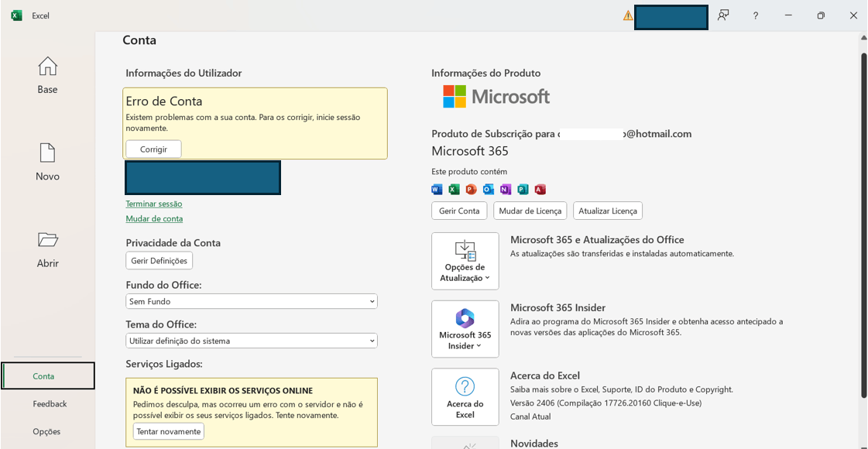Click the account warning triangle icon
The image size is (868, 449).
click(628, 16)
